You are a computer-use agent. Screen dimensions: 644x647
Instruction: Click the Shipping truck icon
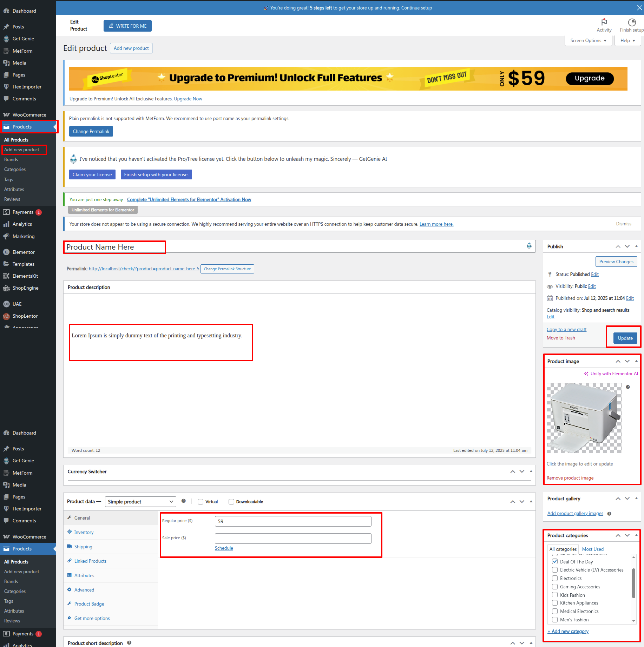70,546
